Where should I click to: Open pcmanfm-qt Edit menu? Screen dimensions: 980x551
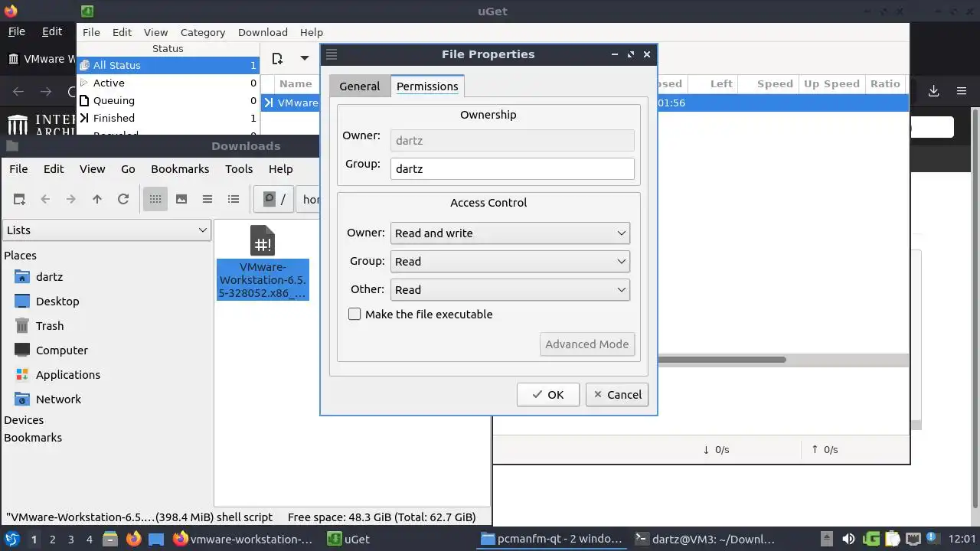click(54, 168)
